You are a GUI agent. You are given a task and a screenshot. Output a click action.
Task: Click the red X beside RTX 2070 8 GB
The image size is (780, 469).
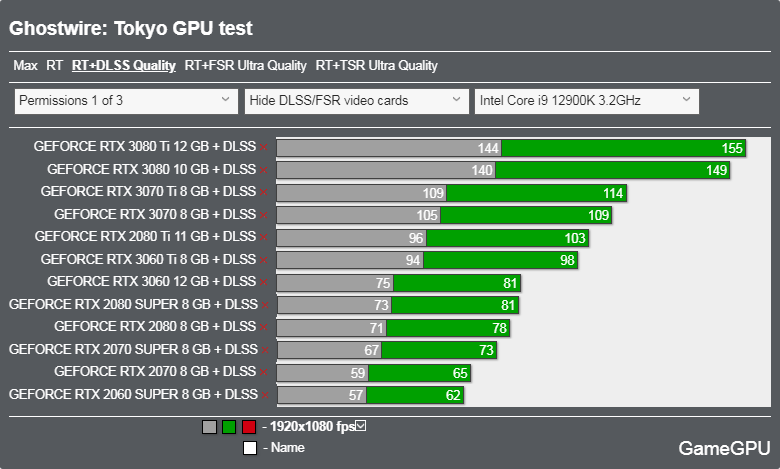click(x=264, y=373)
